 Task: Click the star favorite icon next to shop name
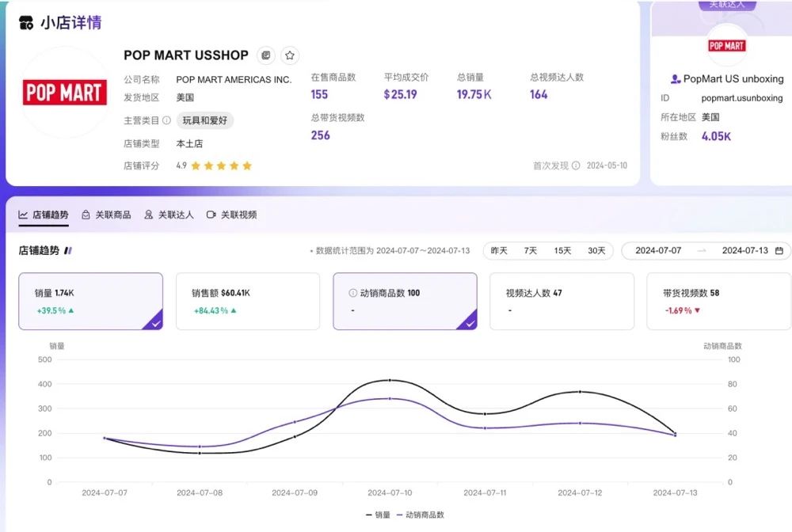(x=290, y=55)
